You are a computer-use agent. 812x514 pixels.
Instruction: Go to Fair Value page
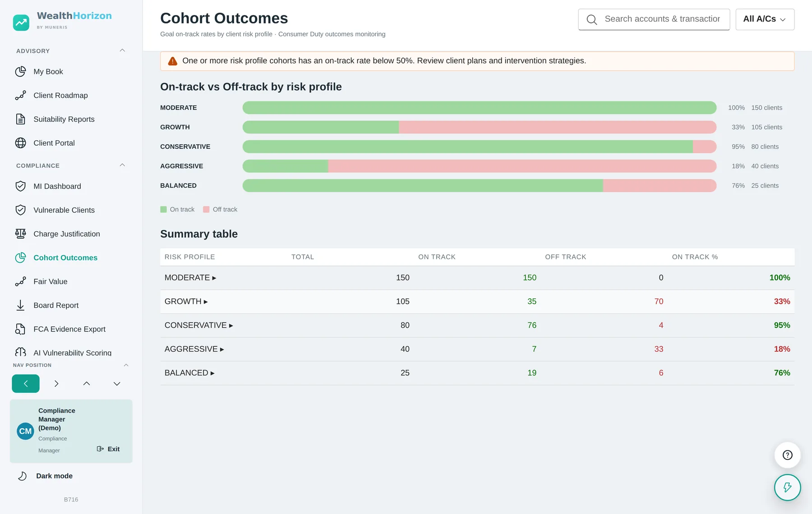pyautogui.click(x=51, y=281)
